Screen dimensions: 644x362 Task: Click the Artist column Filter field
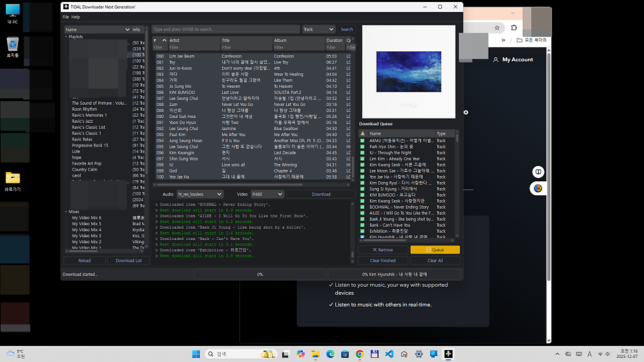(194, 47)
